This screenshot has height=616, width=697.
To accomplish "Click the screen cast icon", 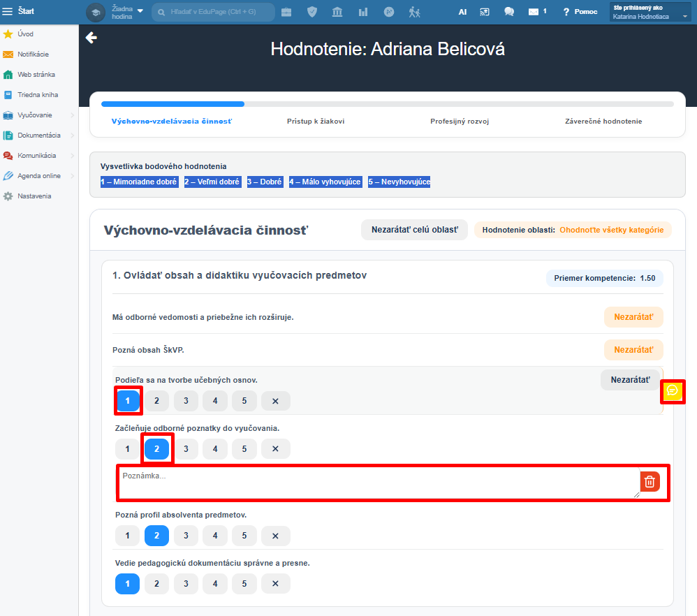I will pos(485,12).
